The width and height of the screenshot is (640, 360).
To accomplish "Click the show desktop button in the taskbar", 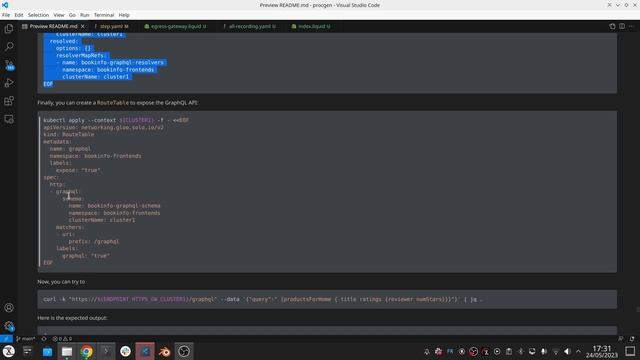I will pos(630,351).
